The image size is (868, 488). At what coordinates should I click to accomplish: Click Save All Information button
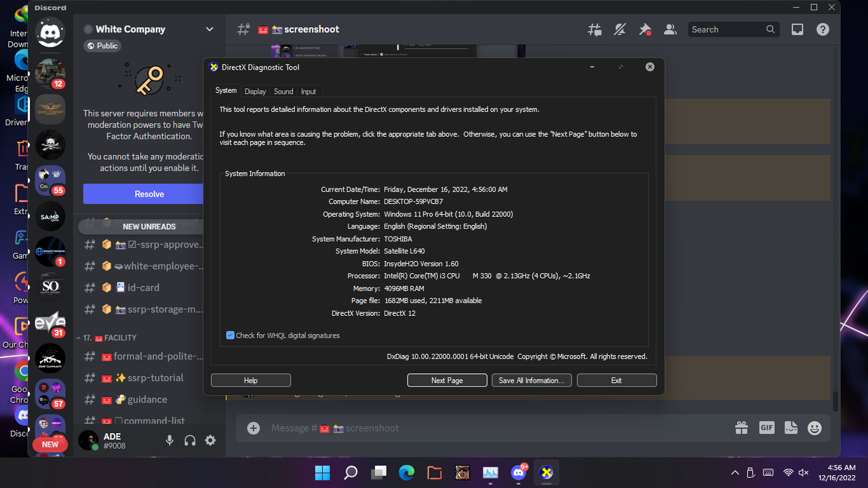532,380
